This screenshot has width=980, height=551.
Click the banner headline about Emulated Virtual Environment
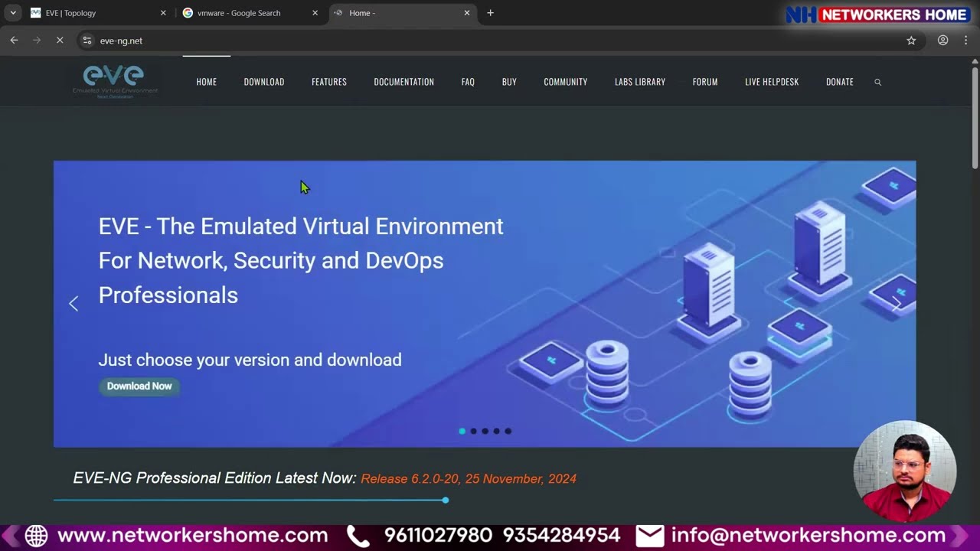click(301, 261)
